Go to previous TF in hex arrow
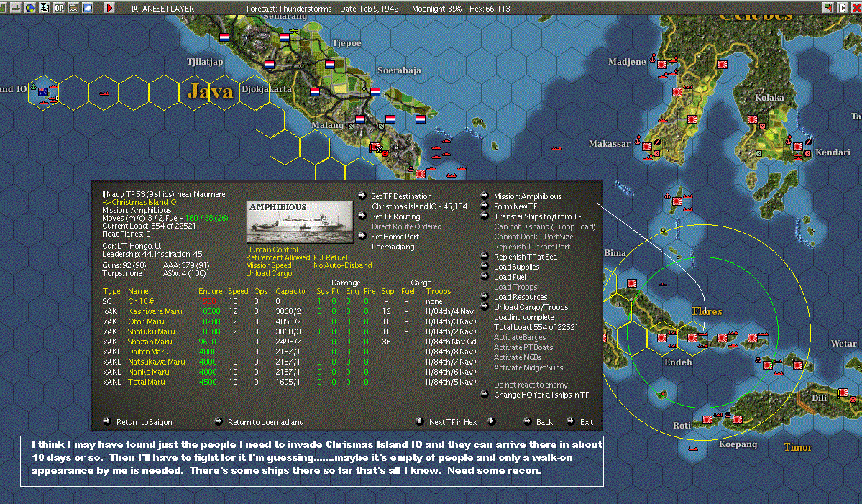Screen dimensions: 862x504 (x=419, y=421)
